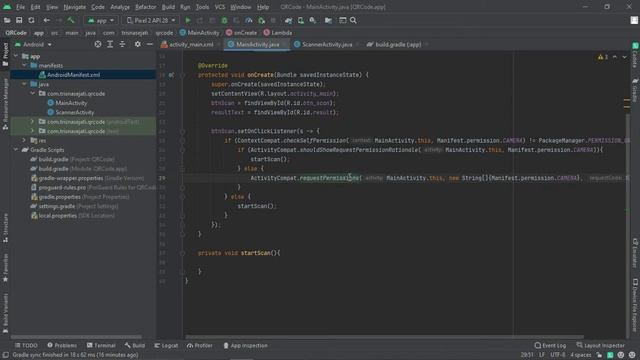Click the Project Structure icon in toolbar
This screenshot has width=640, height=360.
pos(328,20)
